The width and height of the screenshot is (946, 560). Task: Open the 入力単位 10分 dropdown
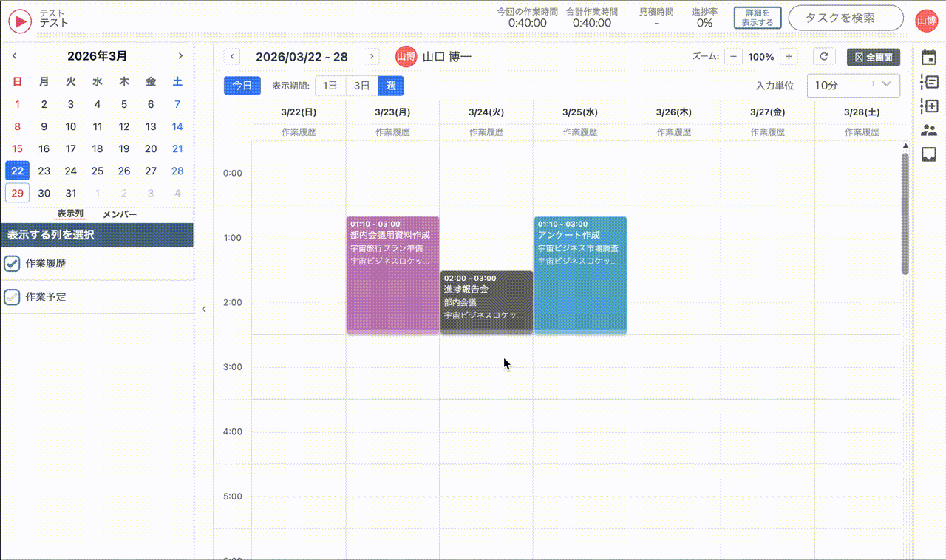coord(853,85)
